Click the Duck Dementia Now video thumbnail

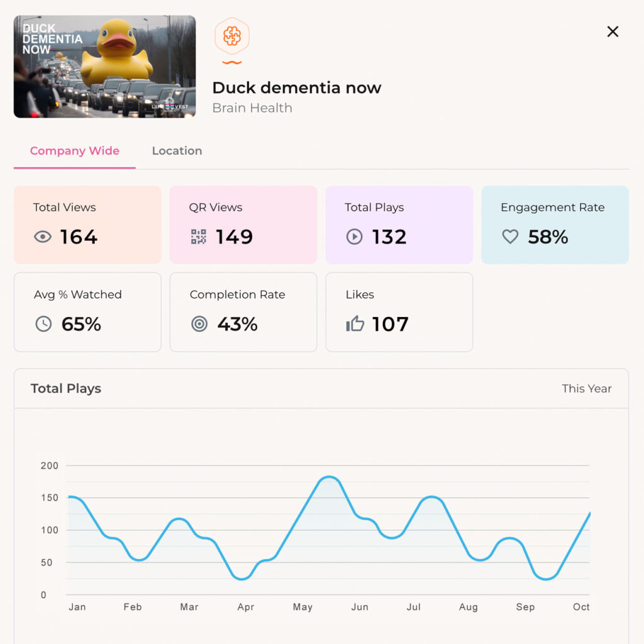(104, 66)
